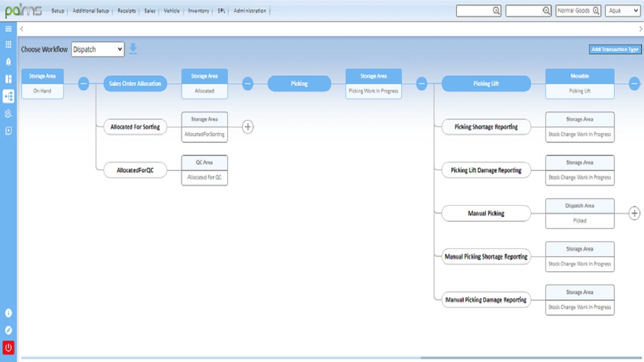This screenshot has width=644, height=362.
Task: Open the Inventory menu
Action: pos(199,11)
